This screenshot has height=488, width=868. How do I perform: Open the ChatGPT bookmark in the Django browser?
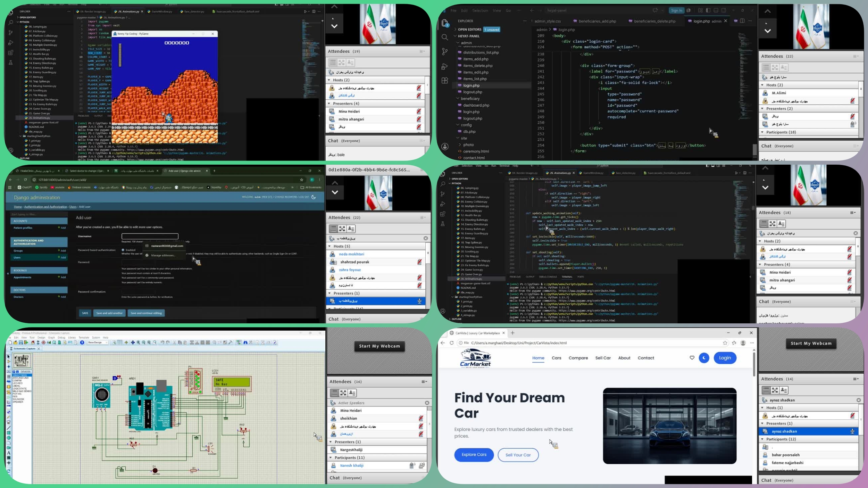point(25,187)
